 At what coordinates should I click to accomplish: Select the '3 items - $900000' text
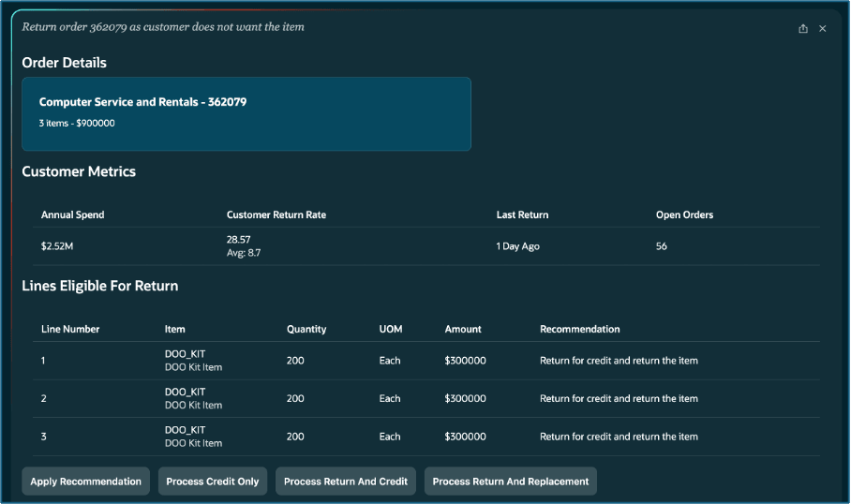77,123
